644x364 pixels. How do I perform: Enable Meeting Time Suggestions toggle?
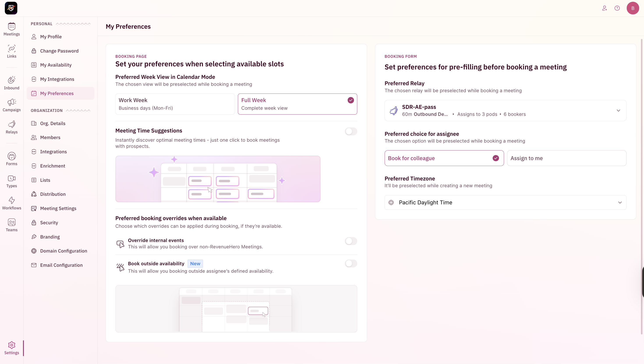351,131
